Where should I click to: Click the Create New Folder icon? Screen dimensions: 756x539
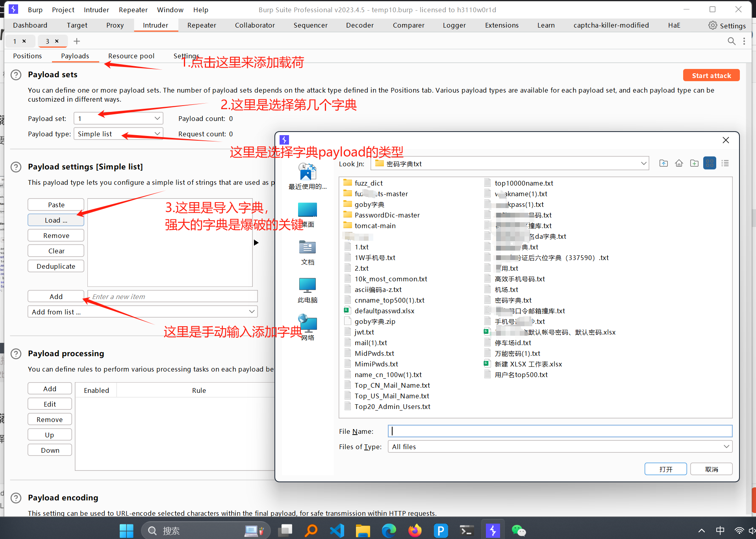point(694,163)
